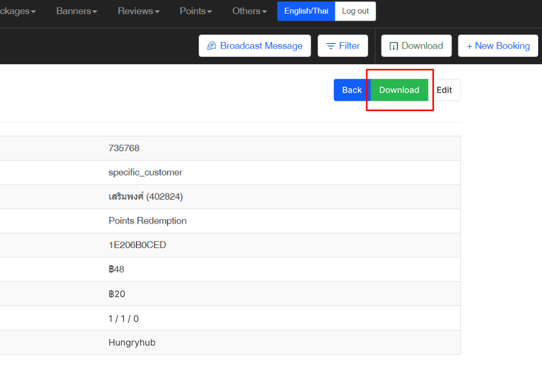Click the green Download button
The height and width of the screenshot is (392, 542).
pos(399,90)
